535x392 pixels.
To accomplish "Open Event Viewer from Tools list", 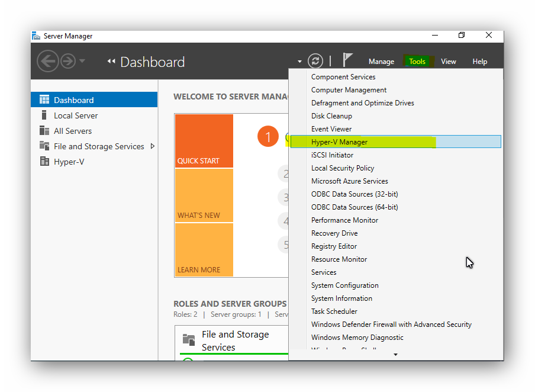I will (331, 129).
